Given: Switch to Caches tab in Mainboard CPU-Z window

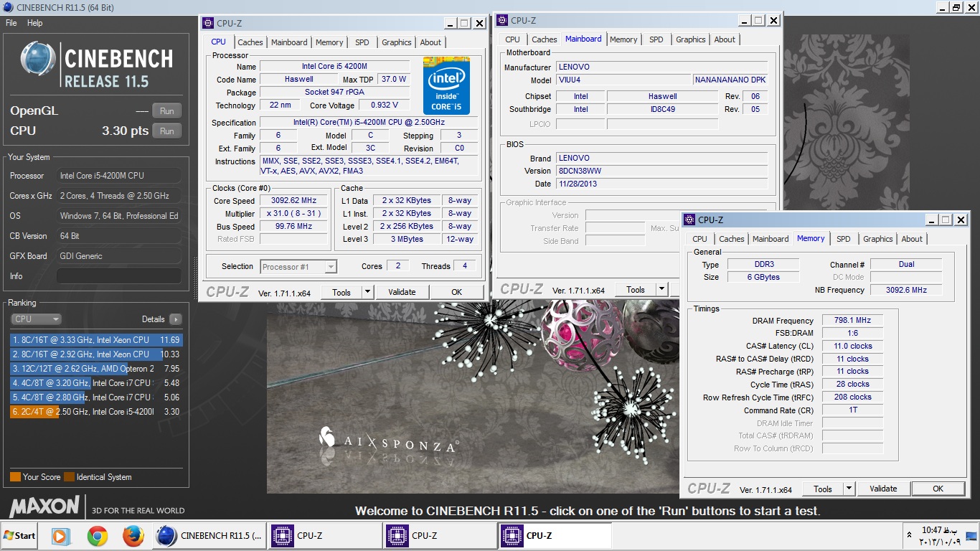Looking at the screenshot, I should click(x=545, y=39).
